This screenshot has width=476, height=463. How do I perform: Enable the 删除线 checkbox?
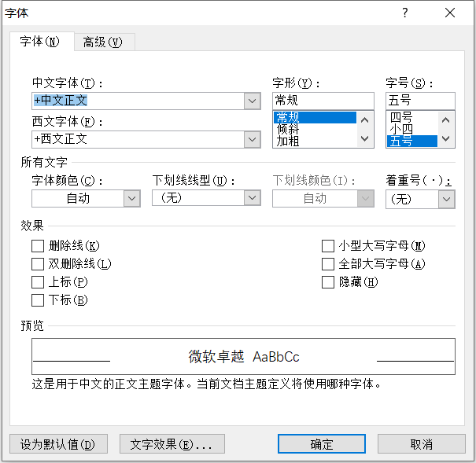tap(38, 246)
